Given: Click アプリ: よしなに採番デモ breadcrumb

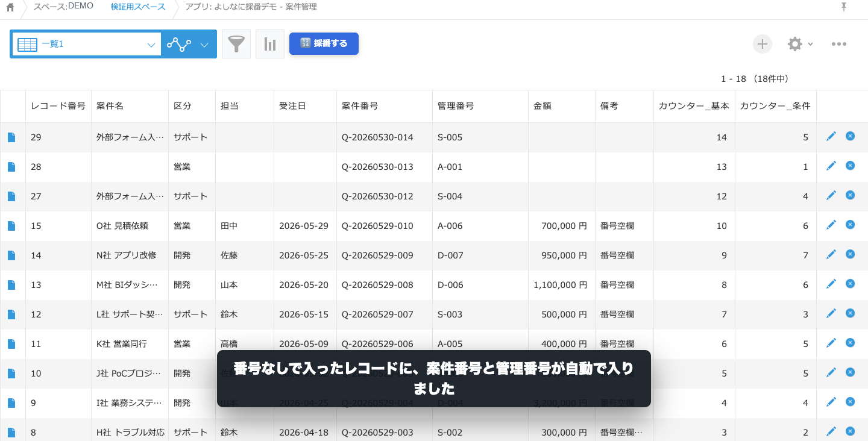Looking at the screenshot, I should [x=251, y=7].
